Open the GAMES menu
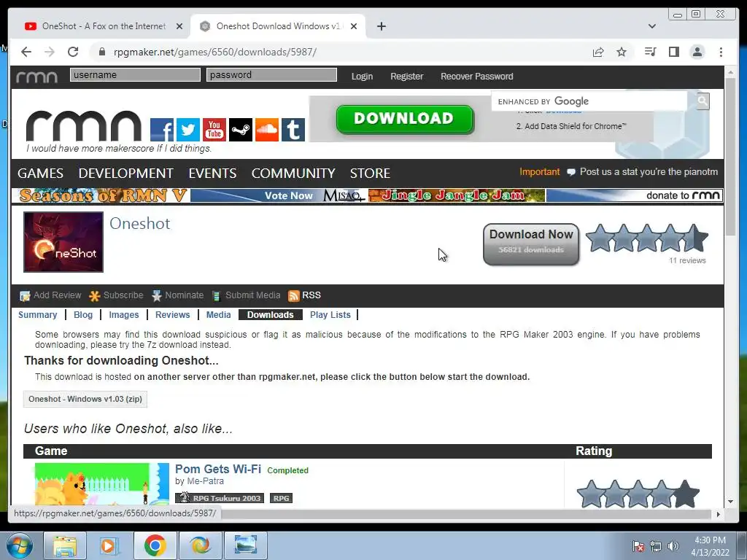 point(41,173)
